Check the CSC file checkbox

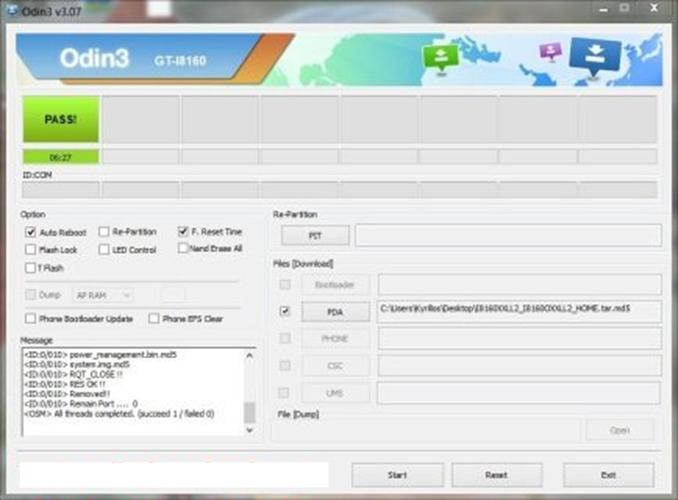(285, 365)
